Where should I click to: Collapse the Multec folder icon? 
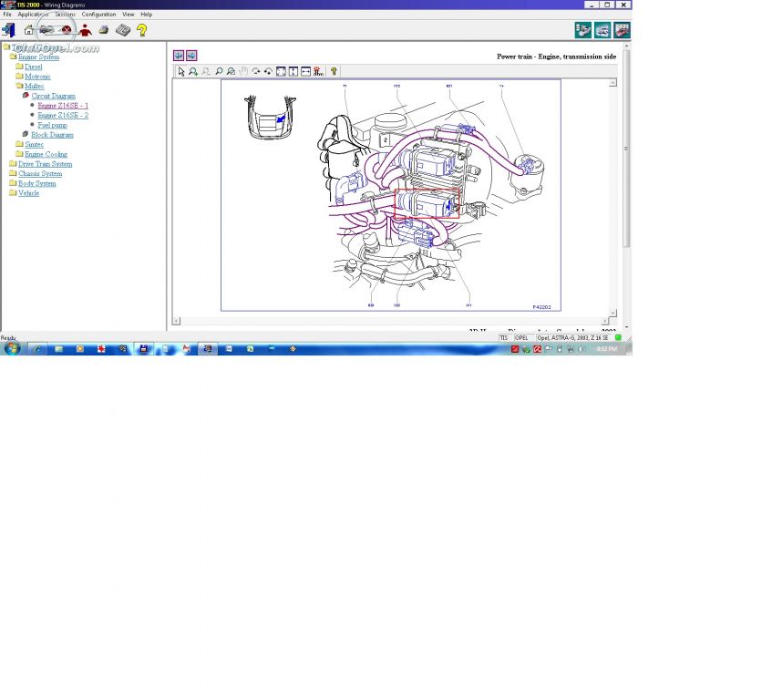20,86
